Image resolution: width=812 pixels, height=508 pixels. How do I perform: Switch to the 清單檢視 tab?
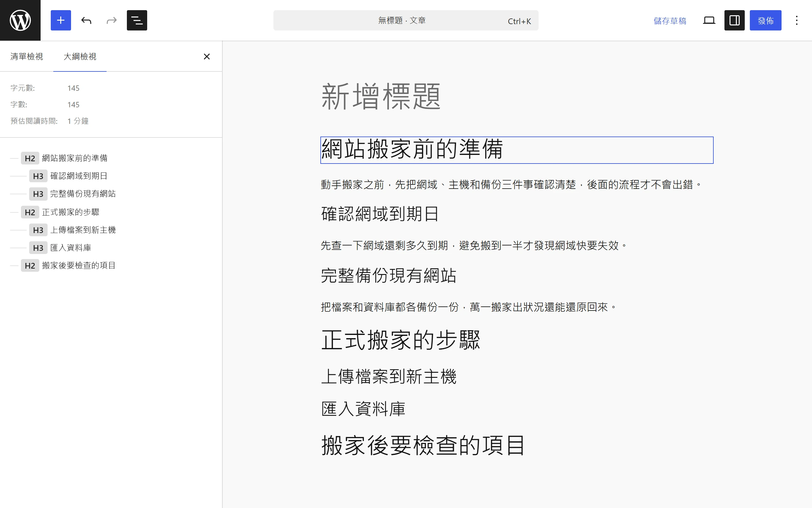[27, 56]
